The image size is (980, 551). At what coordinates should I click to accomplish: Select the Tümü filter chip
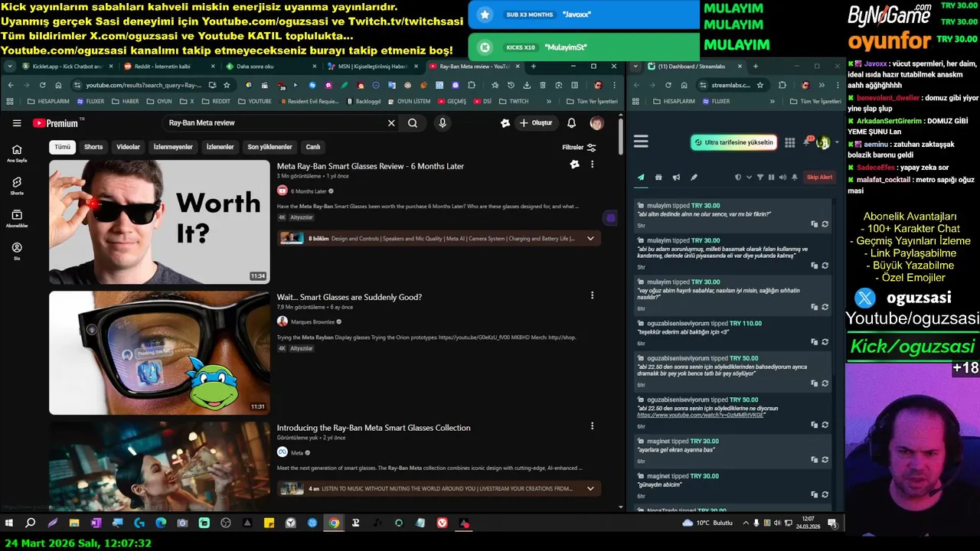pyautogui.click(x=63, y=147)
